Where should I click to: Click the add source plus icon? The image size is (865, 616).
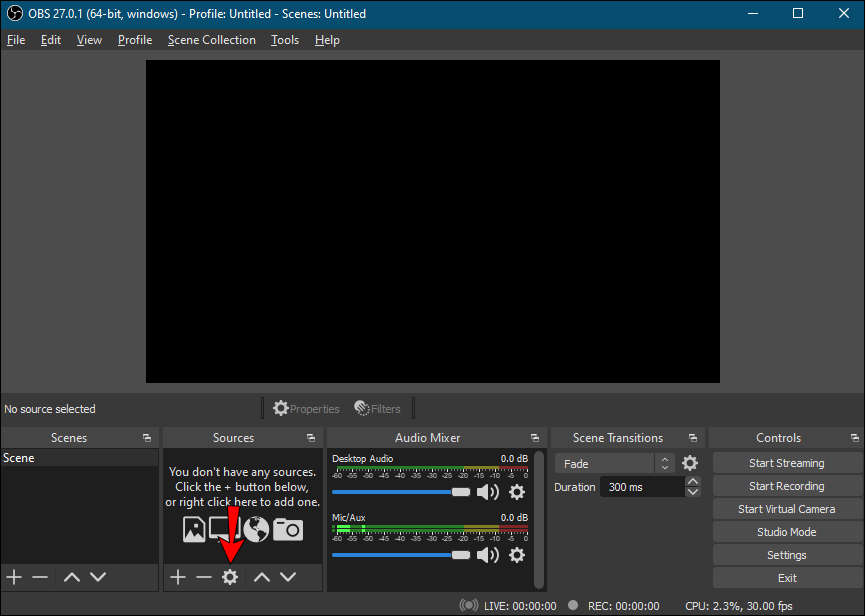point(178,577)
